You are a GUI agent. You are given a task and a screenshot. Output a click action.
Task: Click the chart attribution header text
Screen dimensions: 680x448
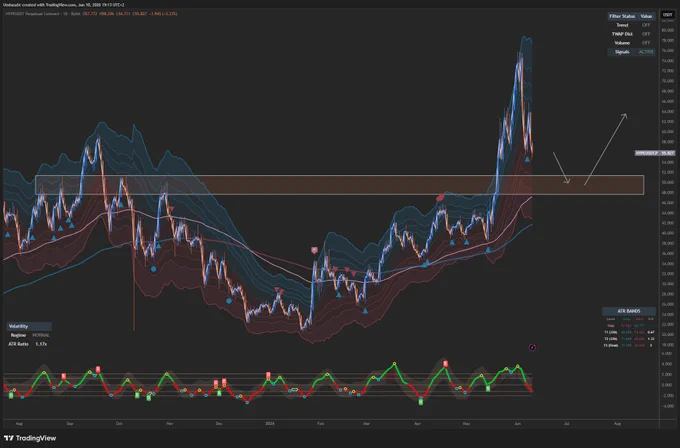pyautogui.click(x=64, y=5)
